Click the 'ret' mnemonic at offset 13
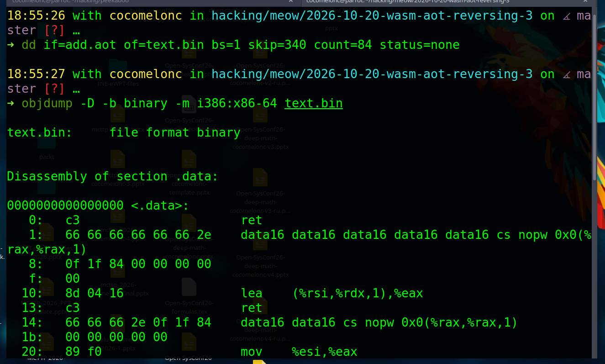605x364 pixels. (252, 308)
